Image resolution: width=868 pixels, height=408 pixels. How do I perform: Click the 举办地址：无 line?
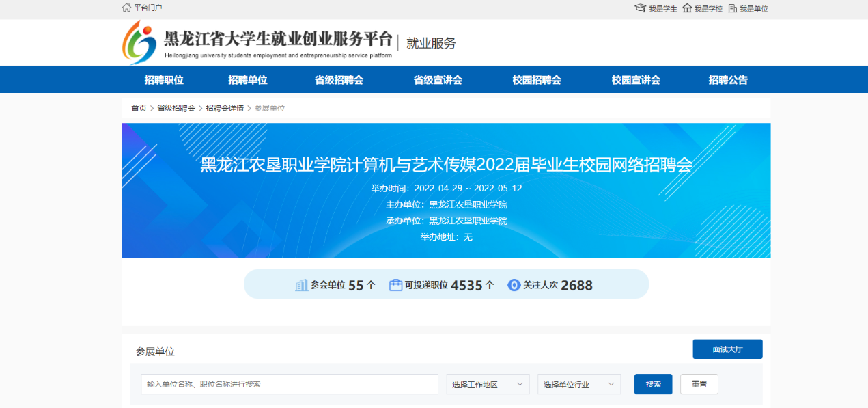(x=447, y=237)
